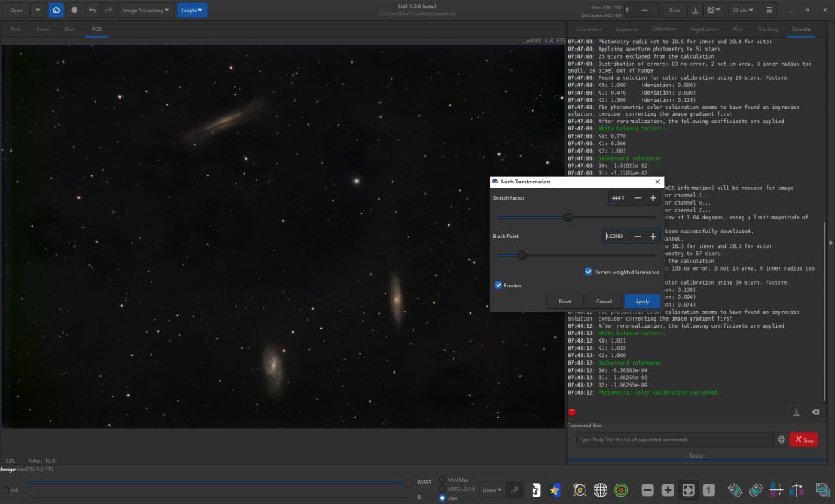Expand the Scripts dropdown
Image resolution: width=835 pixels, height=504 pixels.
192,10
